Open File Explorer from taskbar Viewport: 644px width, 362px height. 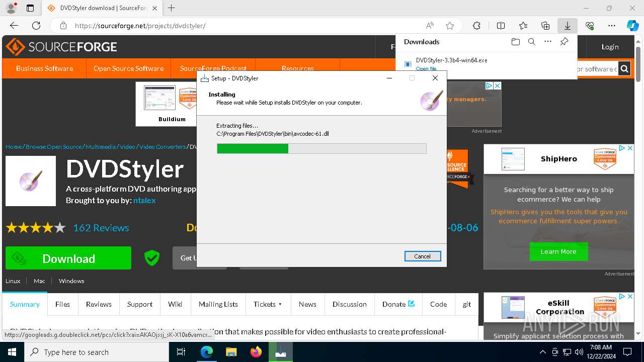[x=231, y=352]
